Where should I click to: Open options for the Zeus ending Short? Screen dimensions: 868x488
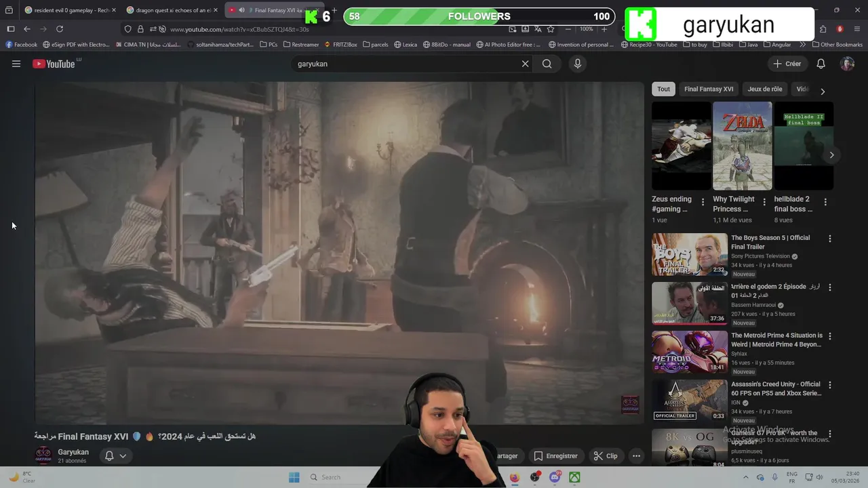point(703,202)
